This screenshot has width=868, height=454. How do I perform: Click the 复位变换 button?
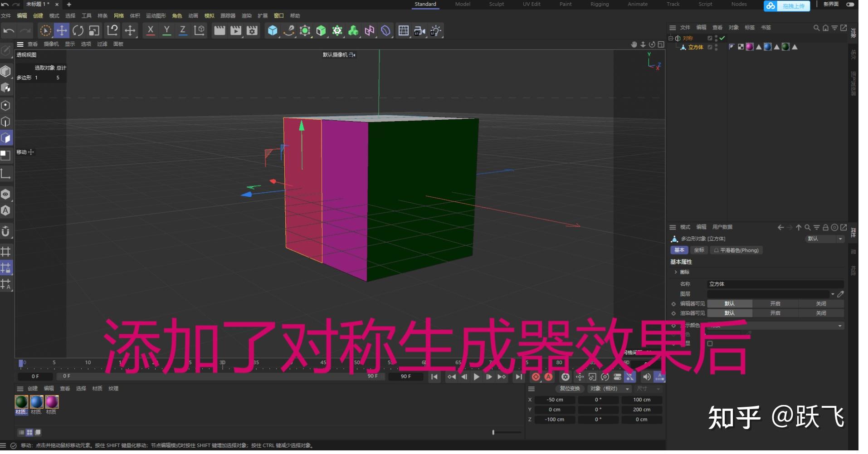tap(570, 389)
